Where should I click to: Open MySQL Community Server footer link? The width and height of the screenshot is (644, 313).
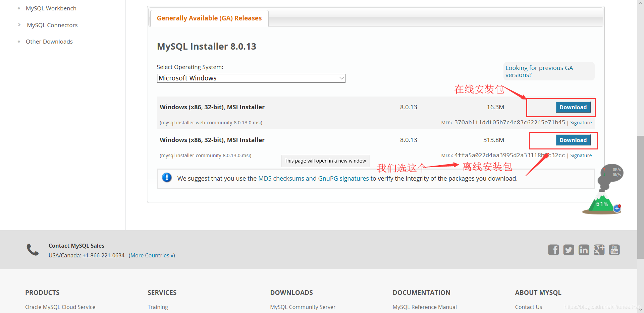pos(303,307)
